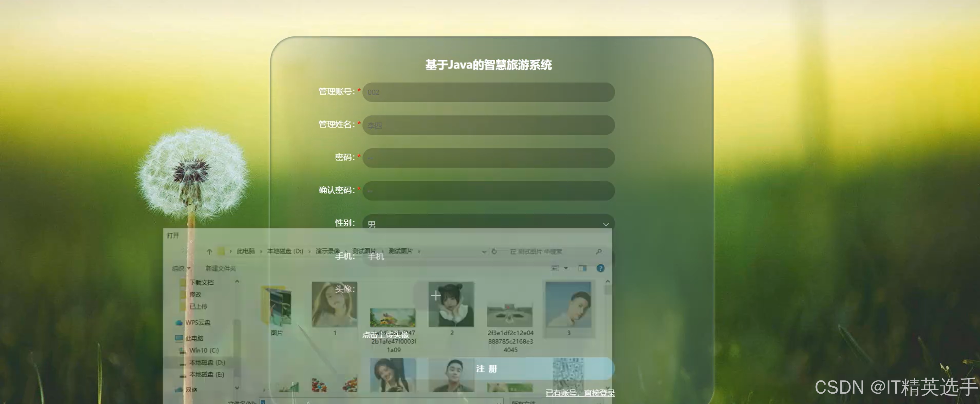Navigate up one folder with the up arrow

pyautogui.click(x=209, y=251)
